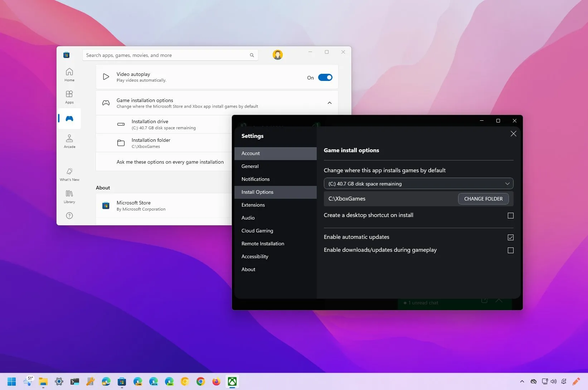Open Microsoft Edge Dev from the taskbar
The height and width of the screenshot is (390, 588).
[169, 381]
